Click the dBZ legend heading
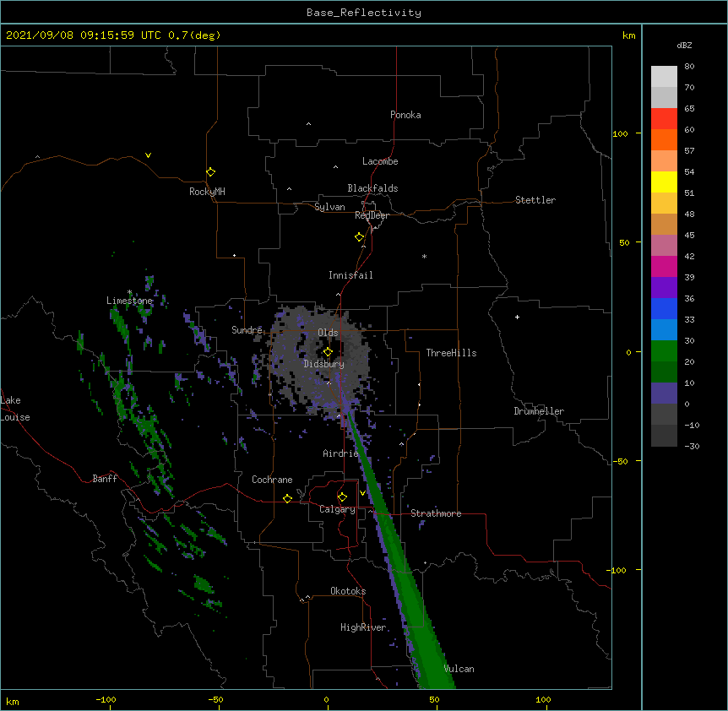 684,46
